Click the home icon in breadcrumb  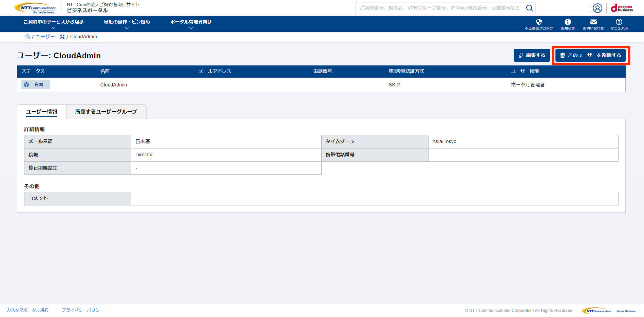tap(27, 37)
